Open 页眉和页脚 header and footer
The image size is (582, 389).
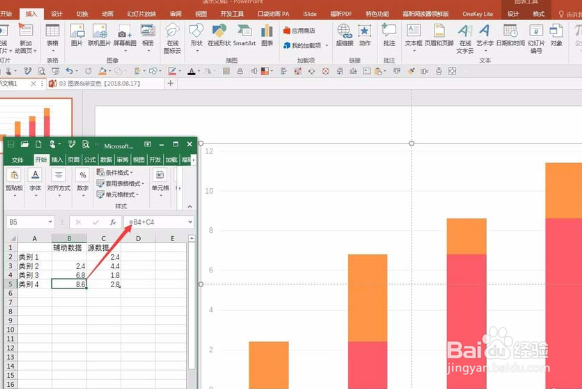click(x=439, y=31)
